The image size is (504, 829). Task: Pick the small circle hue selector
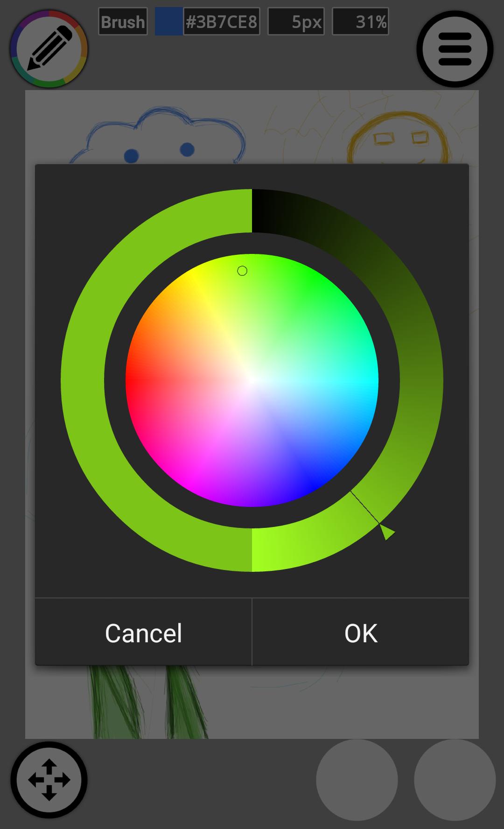tap(242, 271)
